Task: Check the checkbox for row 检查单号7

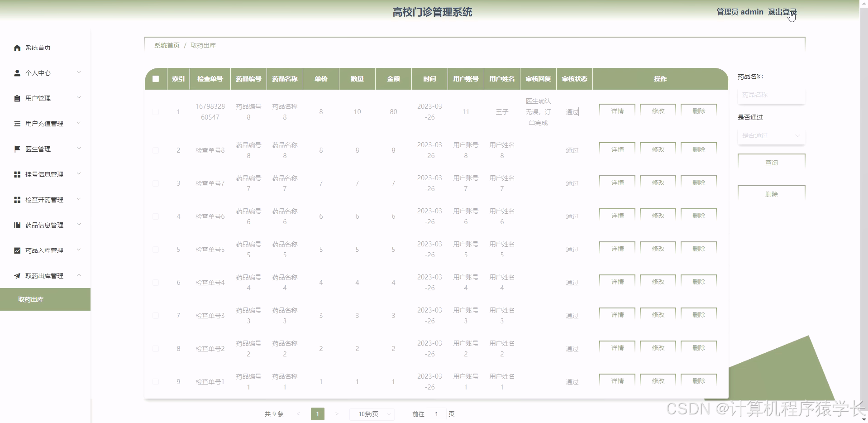Action: 156,183
